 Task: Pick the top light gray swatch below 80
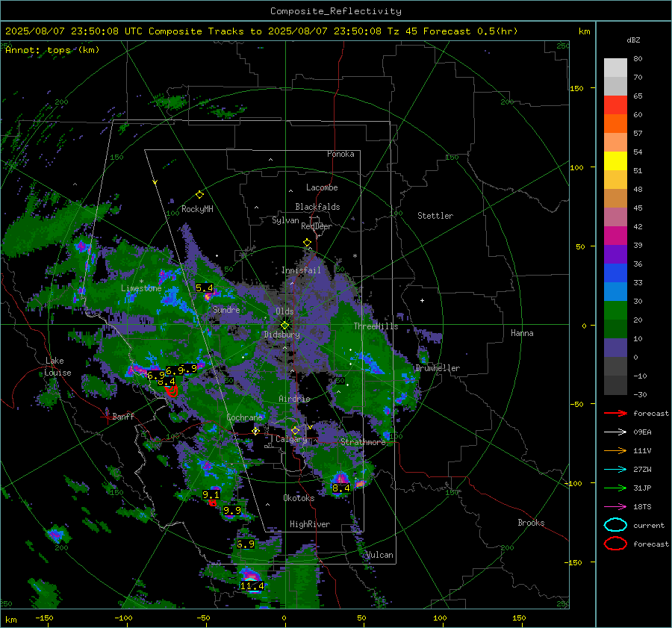click(x=615, y=68)
